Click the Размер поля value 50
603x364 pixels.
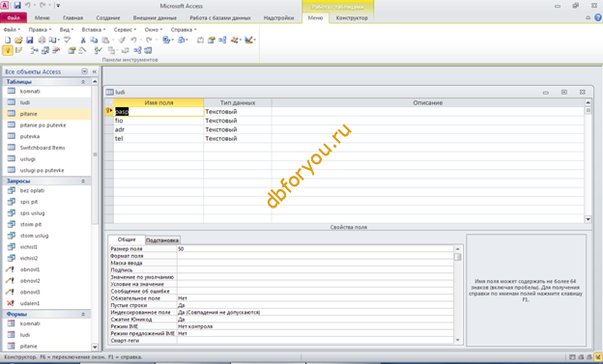pos(315,249)
